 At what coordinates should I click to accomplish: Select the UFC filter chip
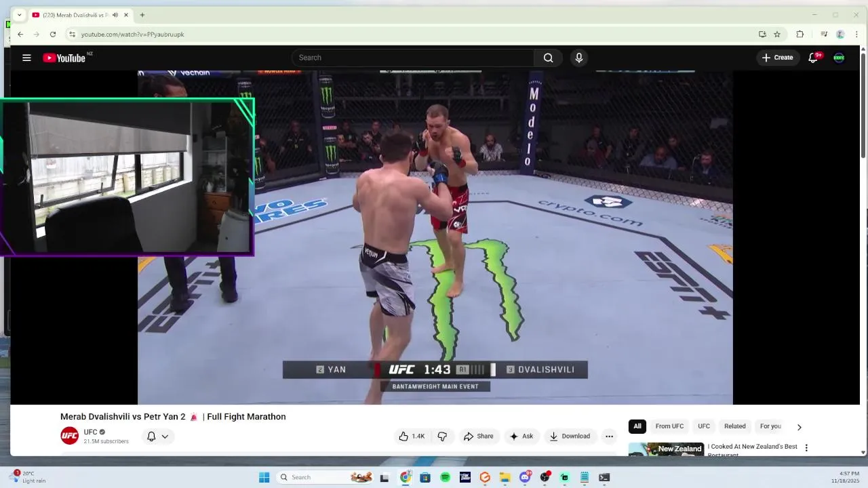click(704, 426)
